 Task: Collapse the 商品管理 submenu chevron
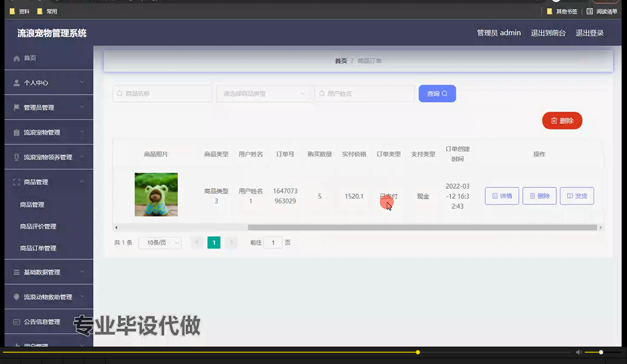pyautogui.click(x=82, y=182)
